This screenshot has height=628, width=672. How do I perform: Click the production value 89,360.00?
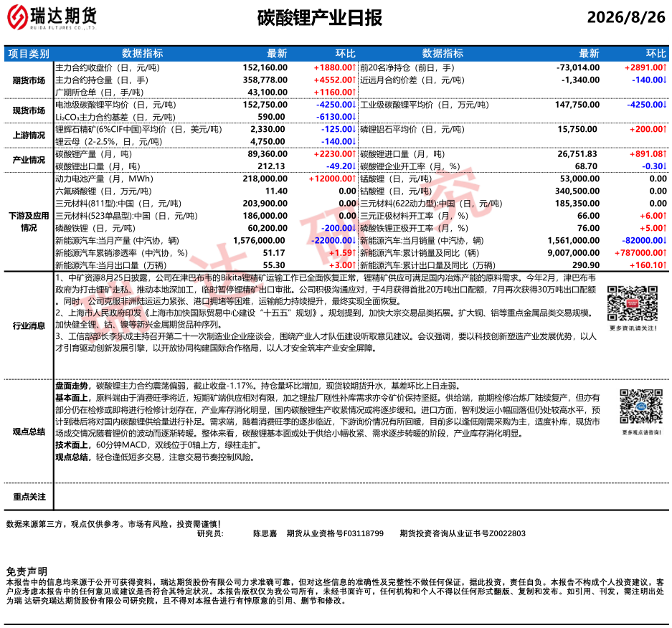[268, 154]
